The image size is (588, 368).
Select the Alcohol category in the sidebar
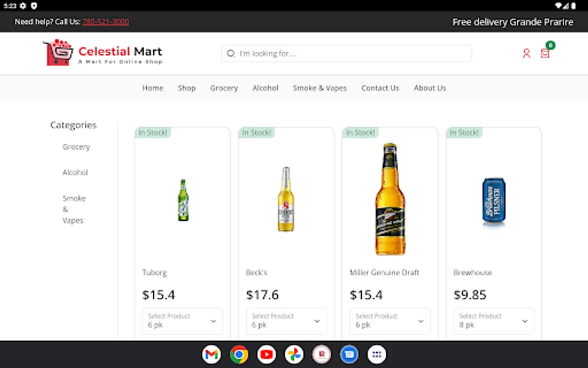tap(75, 172)
